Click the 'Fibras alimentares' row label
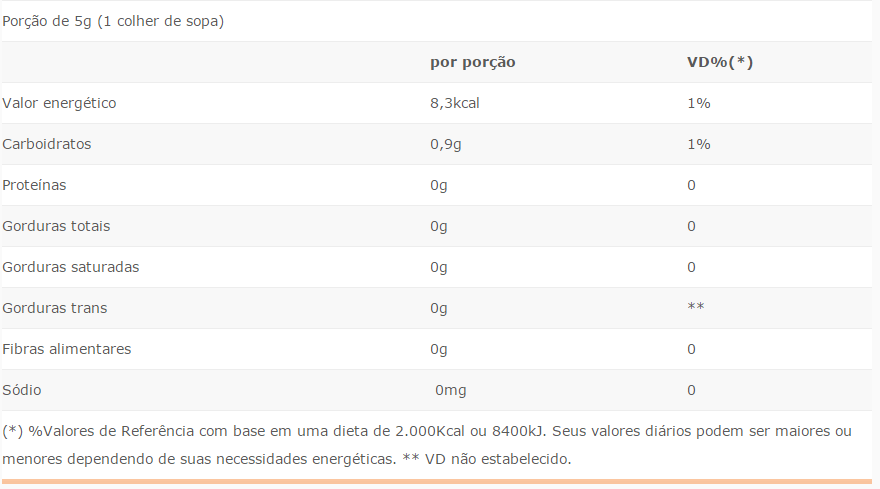 tap(67, 349)
